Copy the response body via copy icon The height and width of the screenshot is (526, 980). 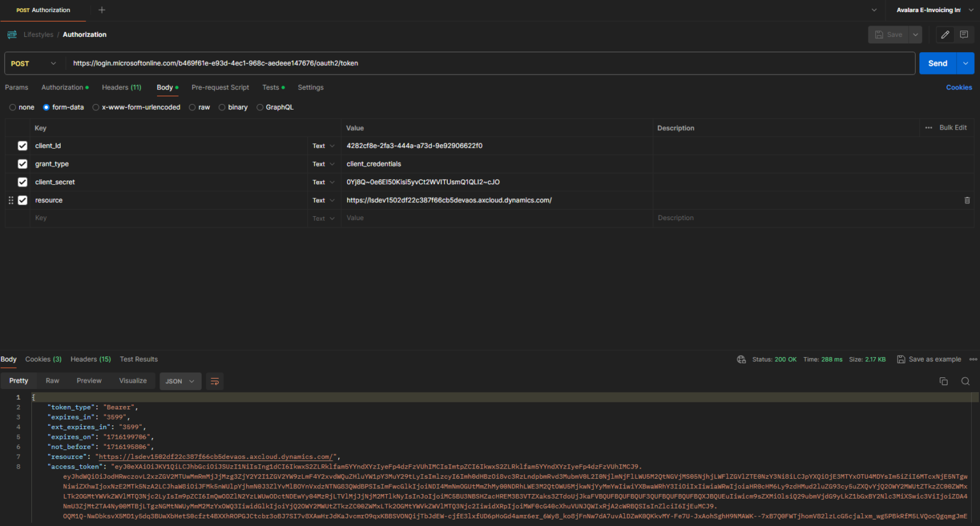coord(944,381)
